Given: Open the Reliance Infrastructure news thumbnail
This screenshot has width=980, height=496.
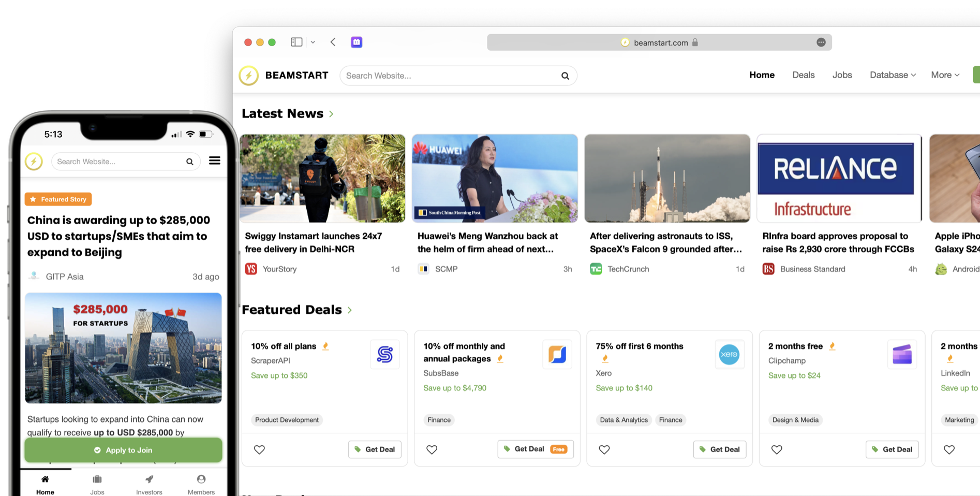Looking at the screenshot, I should (839, 179).
